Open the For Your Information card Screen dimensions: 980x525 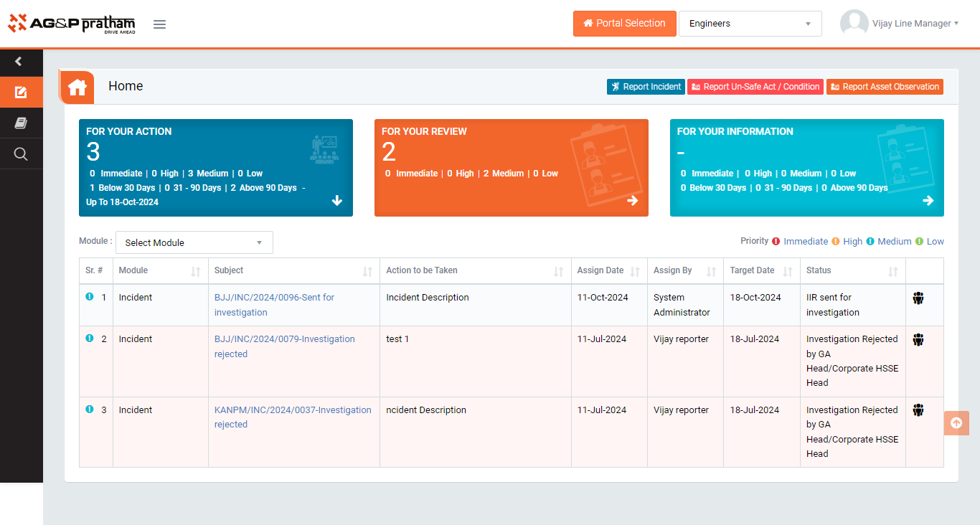click(x=806, y=168)
